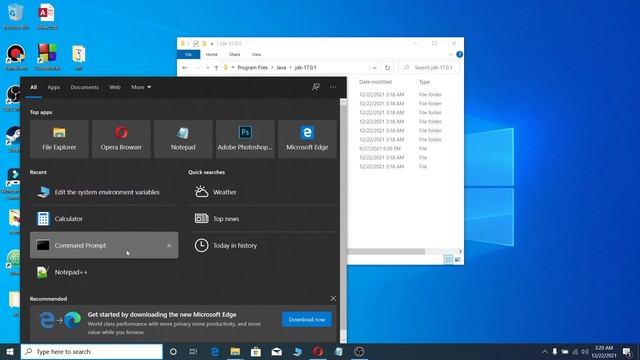Open File Explorer from the taskbar
The image size is (640, 360).
pos(235,351)
